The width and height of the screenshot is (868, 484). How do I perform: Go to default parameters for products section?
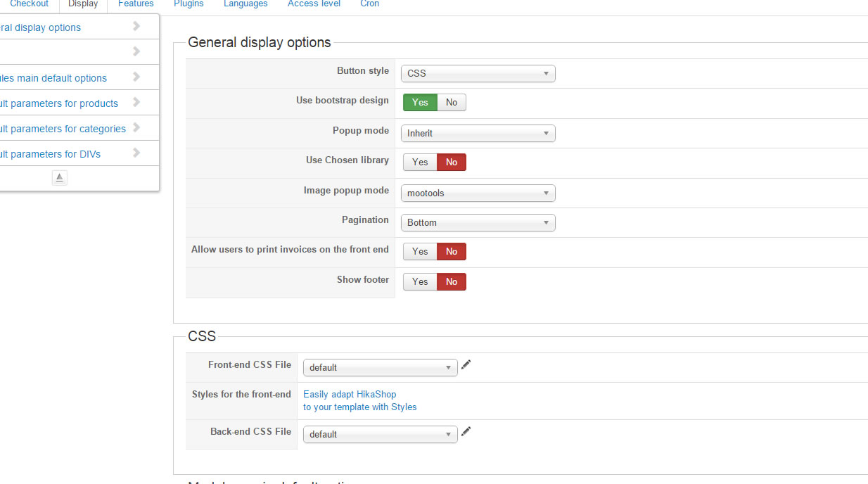coord(59,103)
